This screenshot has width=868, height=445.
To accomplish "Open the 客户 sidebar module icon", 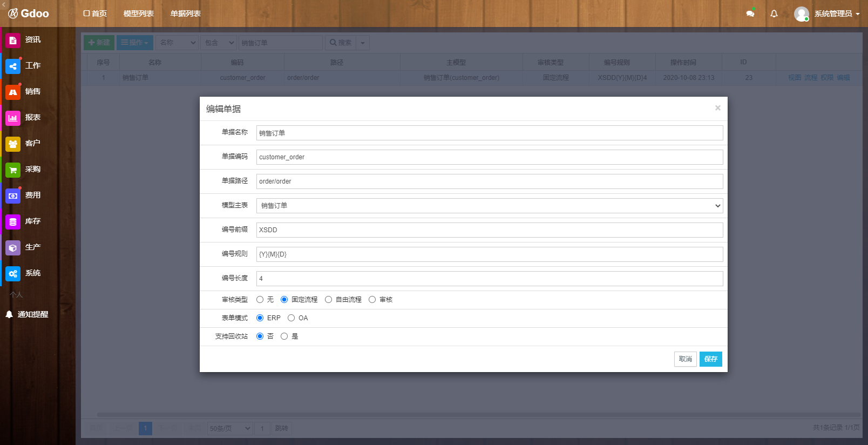I will pos(13,144).
